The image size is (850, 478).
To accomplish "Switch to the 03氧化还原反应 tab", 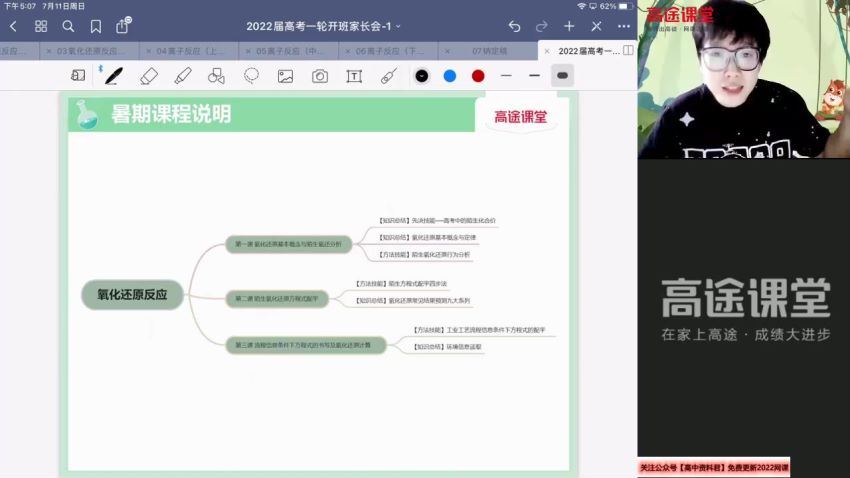I will tap(91, 51).
